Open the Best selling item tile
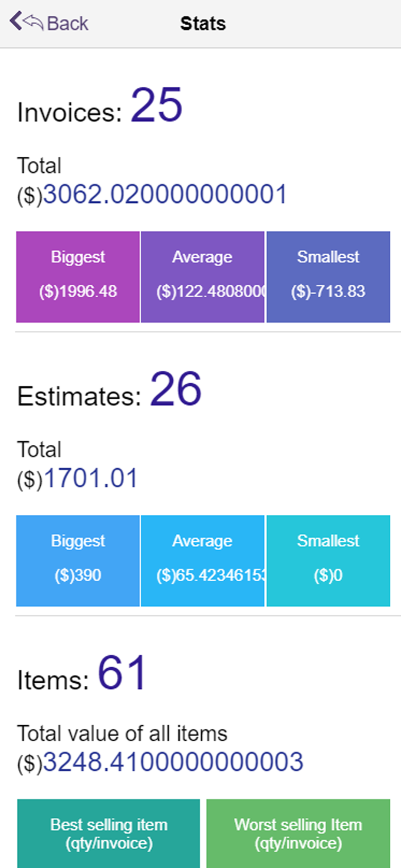Screen dimensions: 401x868 pos(108,834)
